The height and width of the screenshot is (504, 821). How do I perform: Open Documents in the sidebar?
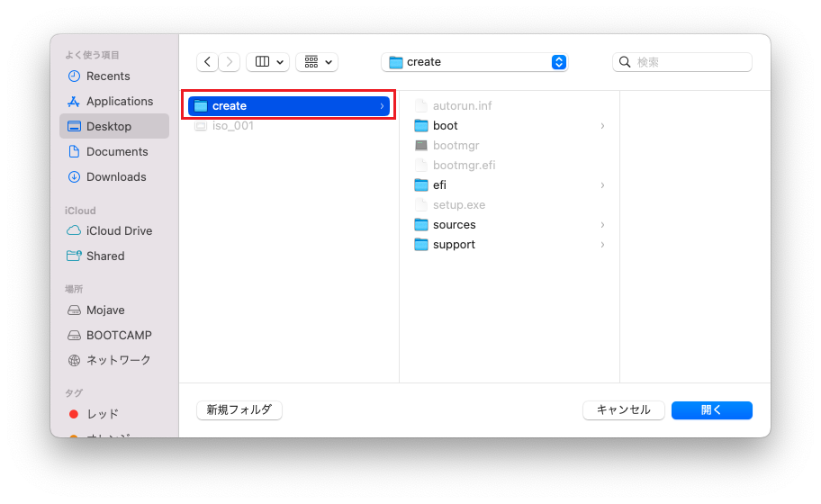click(x=114, y=151)
